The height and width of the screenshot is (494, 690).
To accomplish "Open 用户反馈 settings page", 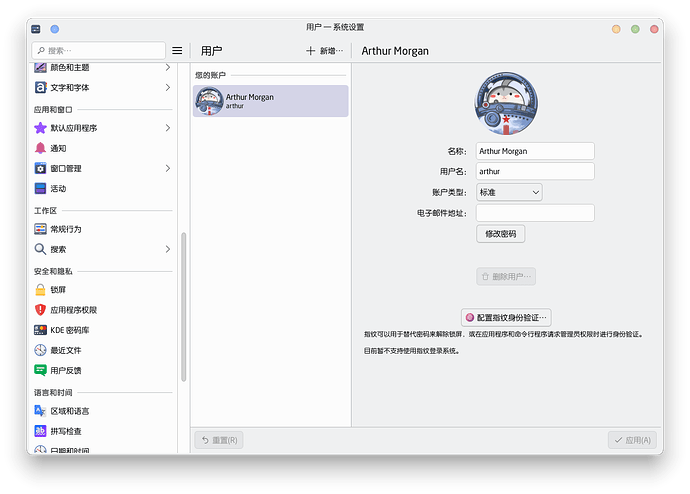I will (103, 371).
